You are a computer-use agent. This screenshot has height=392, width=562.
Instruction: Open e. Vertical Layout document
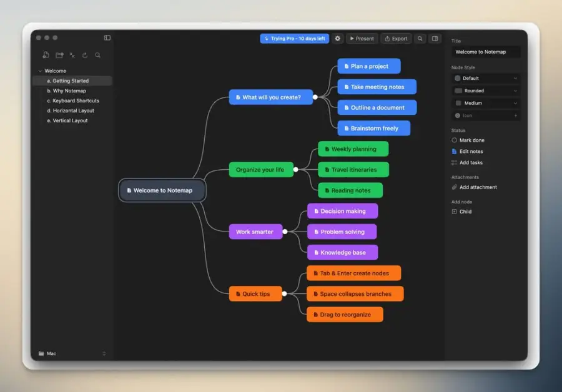coord(72,120)
